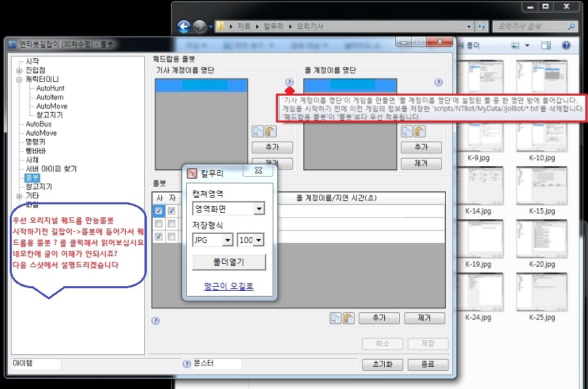This screenshot has width=588, height=389.
Task: Toggle 사 checkbox in the third 쫄봇 row
Action: click(159, 236)
